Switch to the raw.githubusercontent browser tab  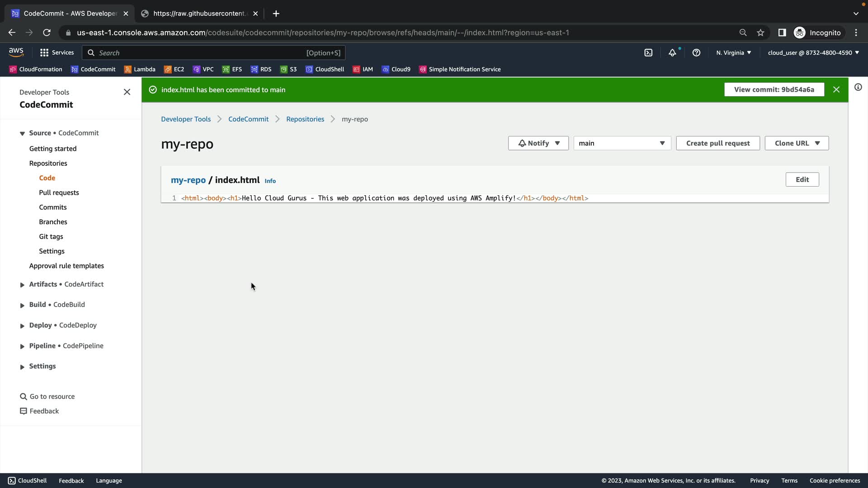199,14
